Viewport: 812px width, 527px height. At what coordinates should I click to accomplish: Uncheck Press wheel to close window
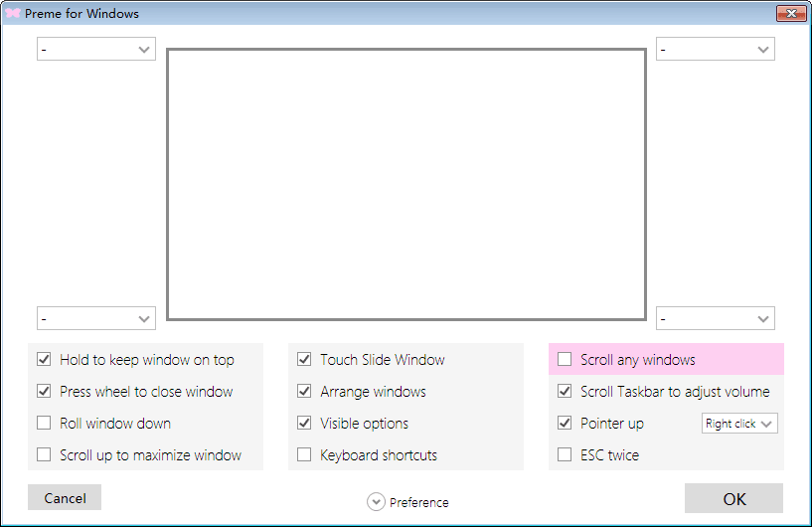tap(44, 392)
